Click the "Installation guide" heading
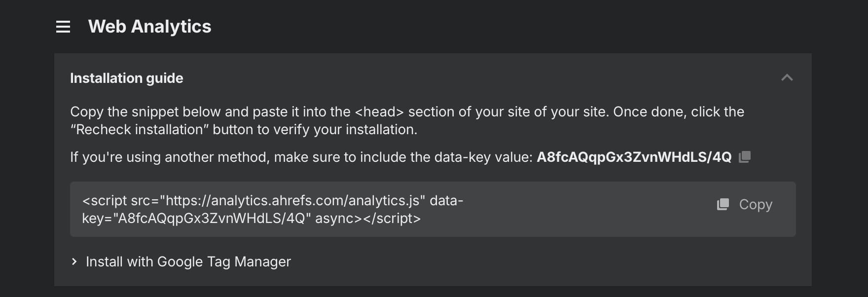 (x=127, y=78)
